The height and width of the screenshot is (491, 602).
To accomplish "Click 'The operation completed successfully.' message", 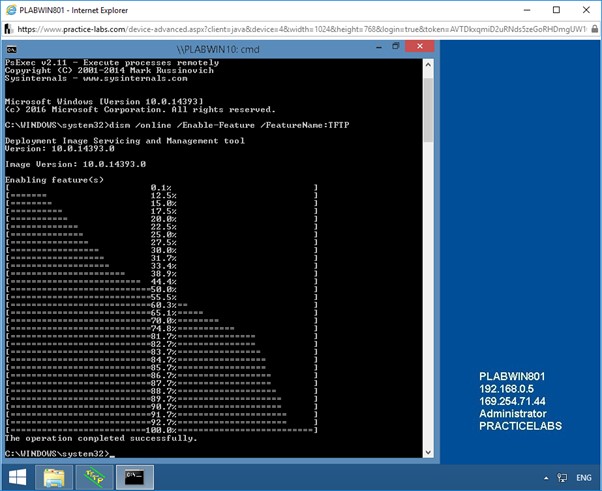I will click(101, 438).
